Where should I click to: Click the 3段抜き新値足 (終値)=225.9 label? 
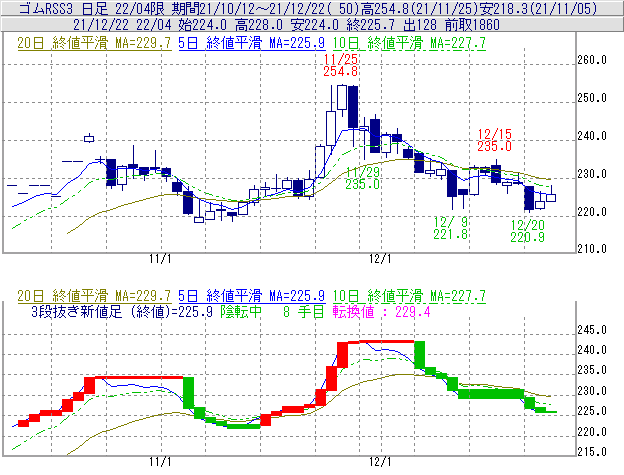122,311
